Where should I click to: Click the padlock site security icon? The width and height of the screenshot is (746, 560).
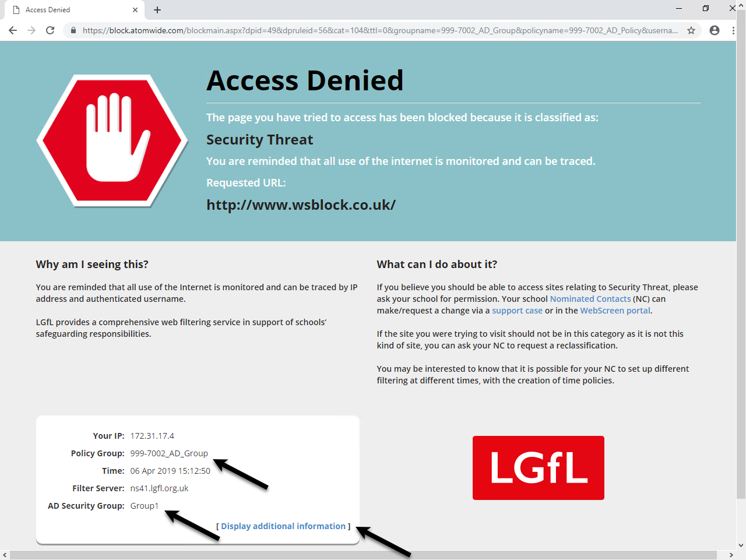point(73,30)
